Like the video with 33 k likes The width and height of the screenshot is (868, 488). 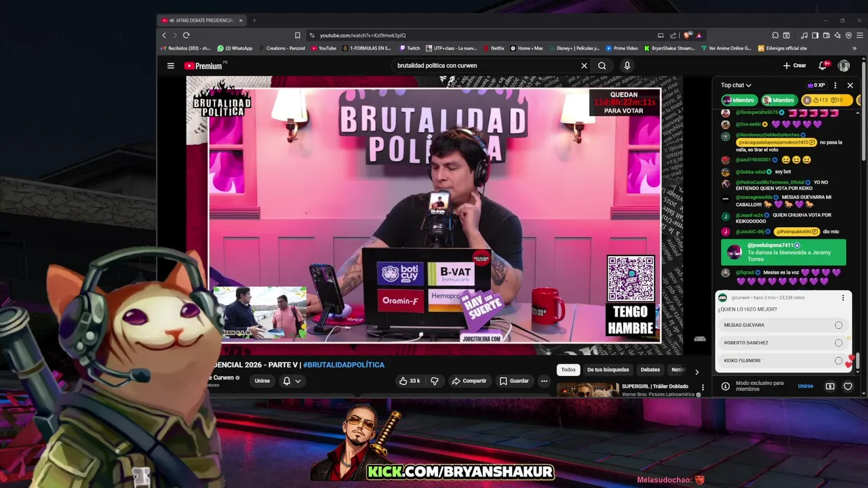(409, 381)
